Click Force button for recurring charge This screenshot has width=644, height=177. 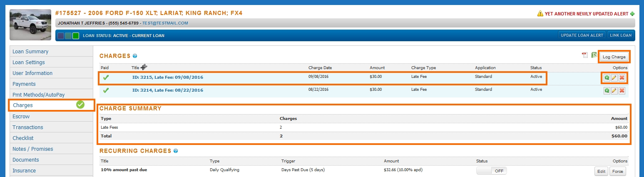point(617,171)
